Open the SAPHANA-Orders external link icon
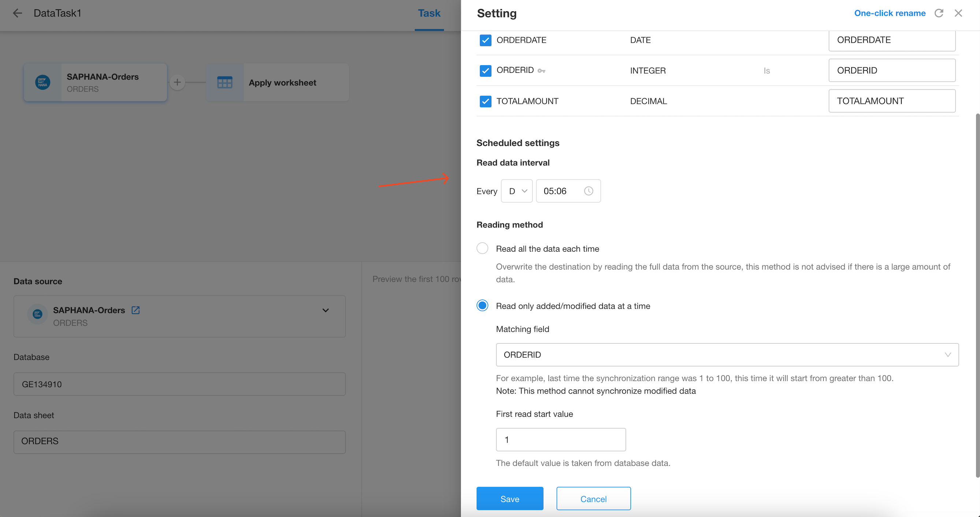This screenshot has height=517, width=980. click(136, 310)
